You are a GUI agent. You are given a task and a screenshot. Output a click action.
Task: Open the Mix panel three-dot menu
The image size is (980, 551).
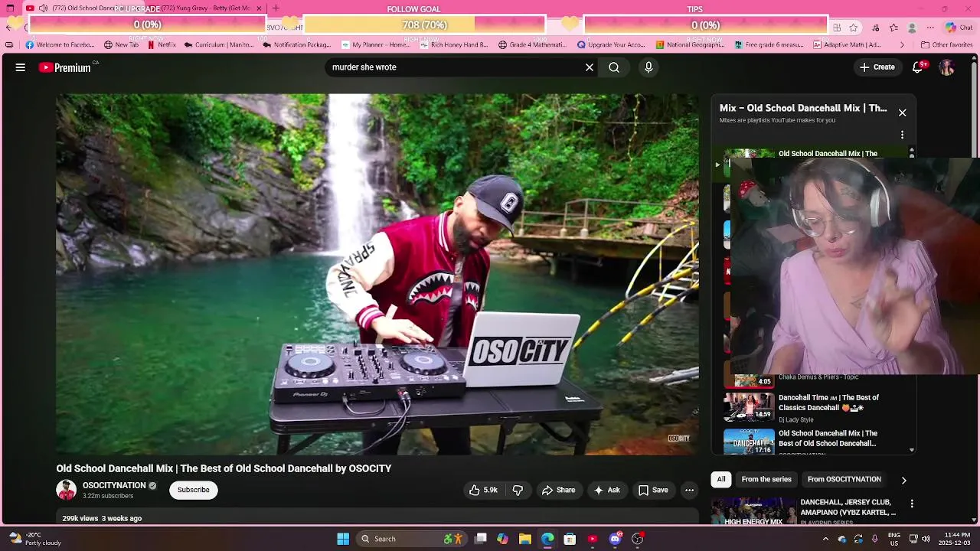903,135
